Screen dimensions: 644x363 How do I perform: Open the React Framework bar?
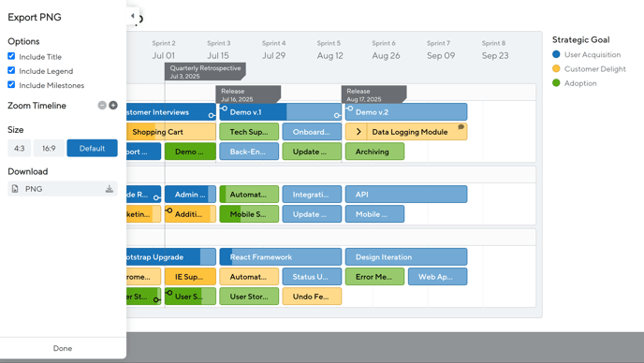[x=281, y=256]
